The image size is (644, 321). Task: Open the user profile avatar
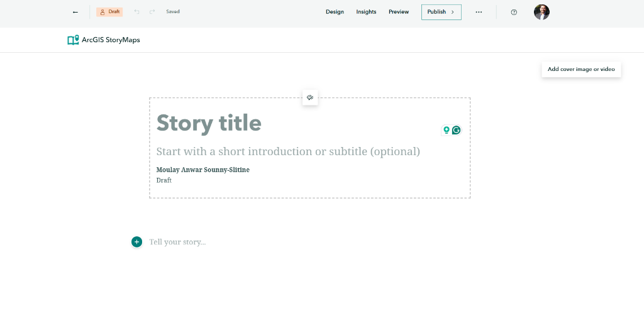tap(541, 12)
